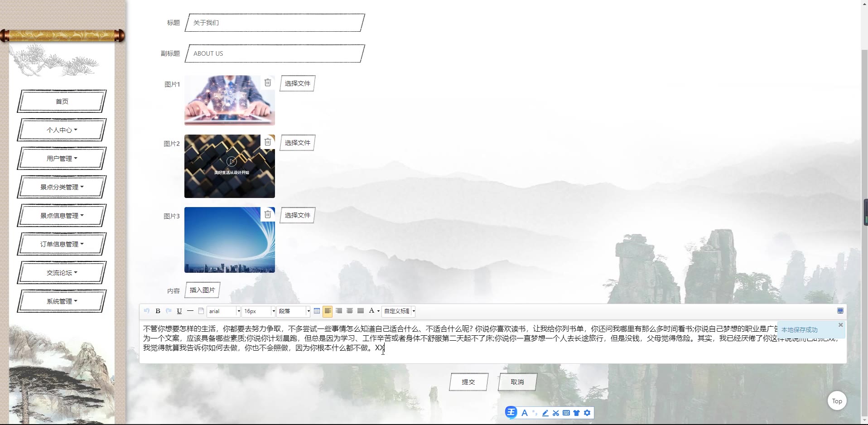Open the 段落 paragraph format dropdown
The width and height of the screenshot is (868, 425).
tap(294, 311)
